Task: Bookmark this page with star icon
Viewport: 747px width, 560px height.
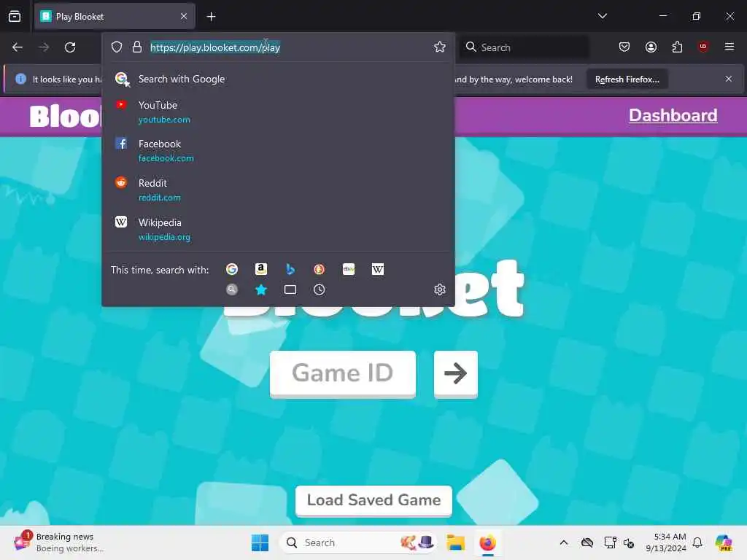Action: point(439,47)
